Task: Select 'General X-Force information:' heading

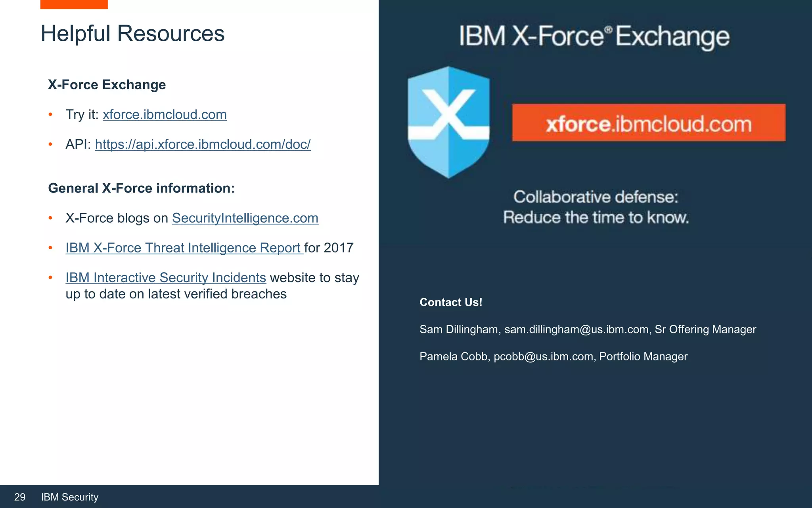Action: click(142, 188)
